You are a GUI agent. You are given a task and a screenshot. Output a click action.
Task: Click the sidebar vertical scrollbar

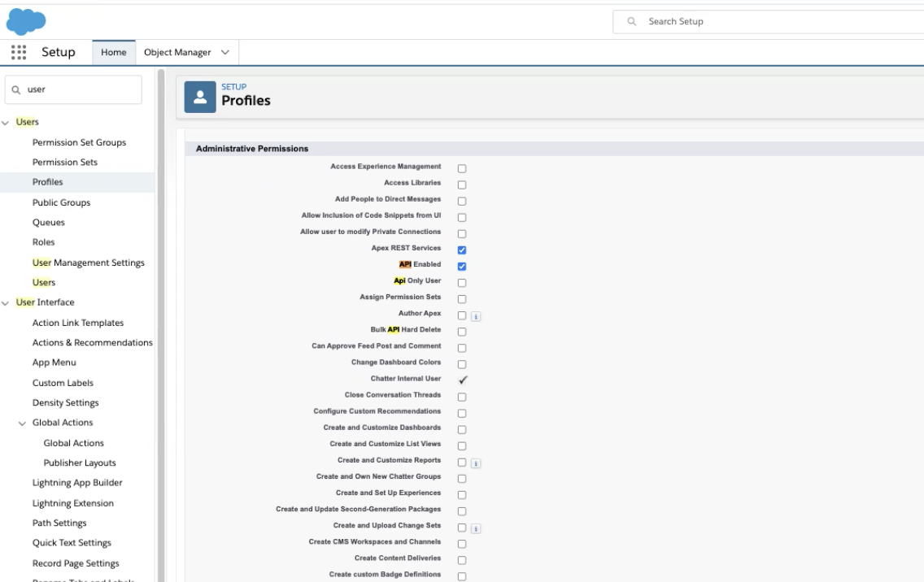click(161, 324)
